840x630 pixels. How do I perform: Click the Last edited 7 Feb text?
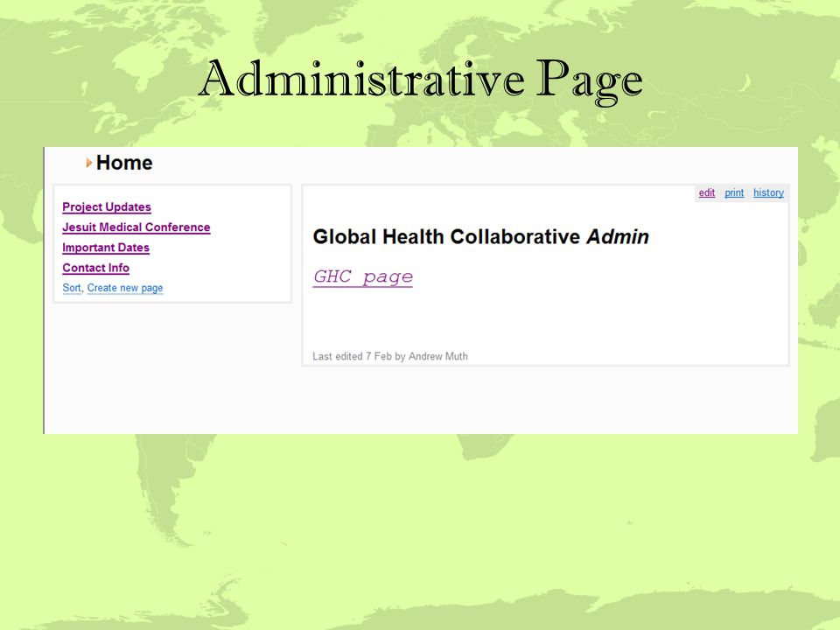click(390, 356)
